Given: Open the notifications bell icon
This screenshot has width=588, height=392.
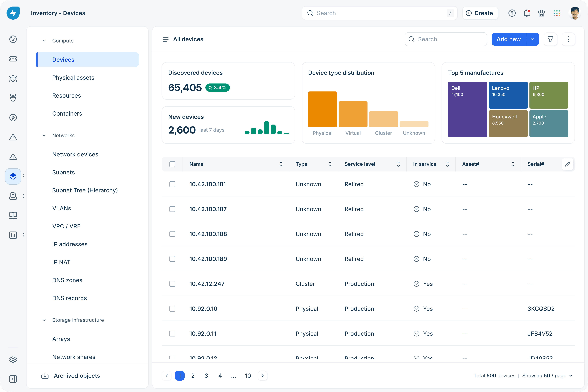Looking at the screenshot, I should coord(526,13).
